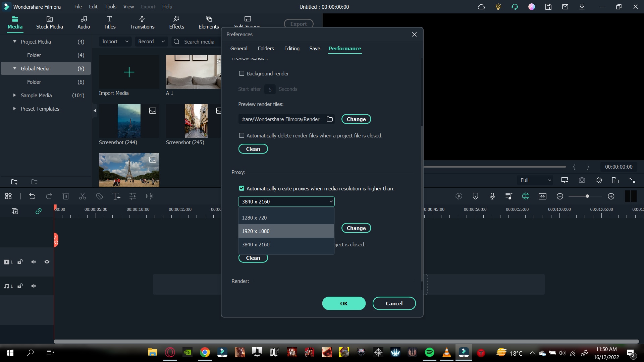Image resolution: width=644 pixels, height=362 pixels.
Task: Click the Spotify icon in system tray
Action: click(429, 352)
